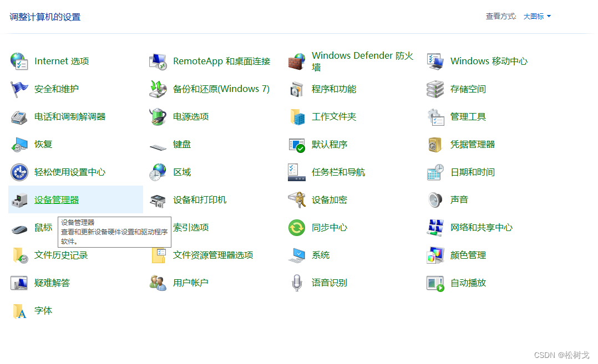Open the Windows Defender 防火墙 brick wall icon
Image resolution: width=598 pixels, height=364 pixels.
[x=297, y=61]
